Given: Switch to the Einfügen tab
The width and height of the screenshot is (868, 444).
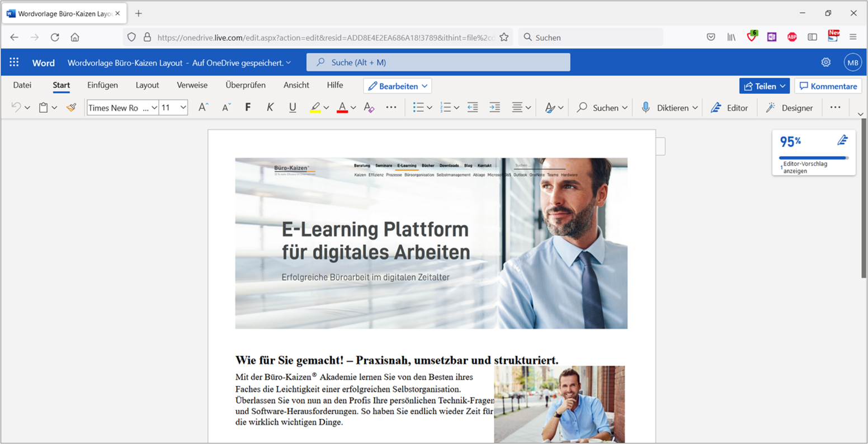Looking at the screenshot, I should point(102,85).
